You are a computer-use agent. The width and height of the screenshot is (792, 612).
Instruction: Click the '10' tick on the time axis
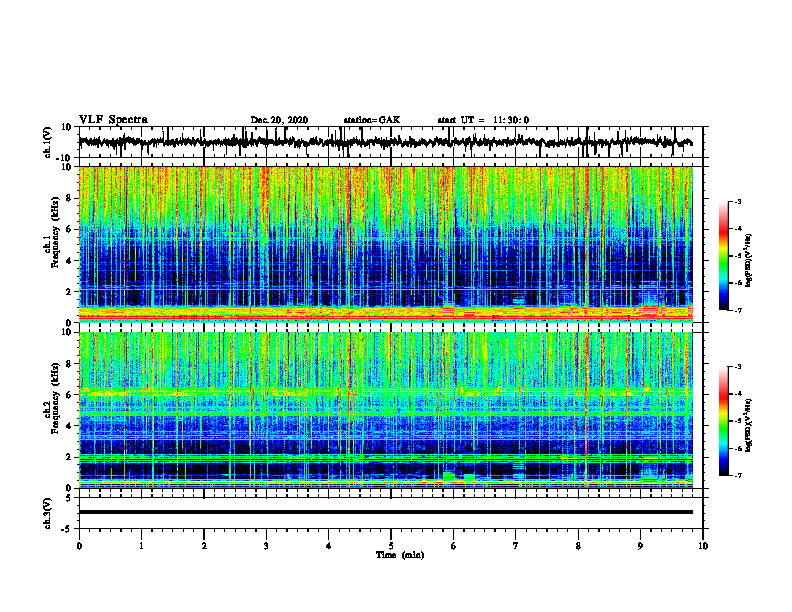[703, 546]
